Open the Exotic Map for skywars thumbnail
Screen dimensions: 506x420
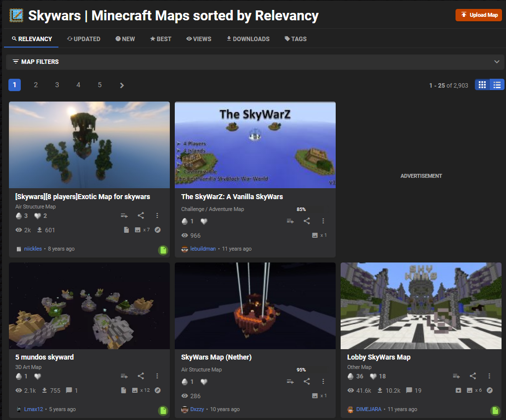[x=90, y=145]
